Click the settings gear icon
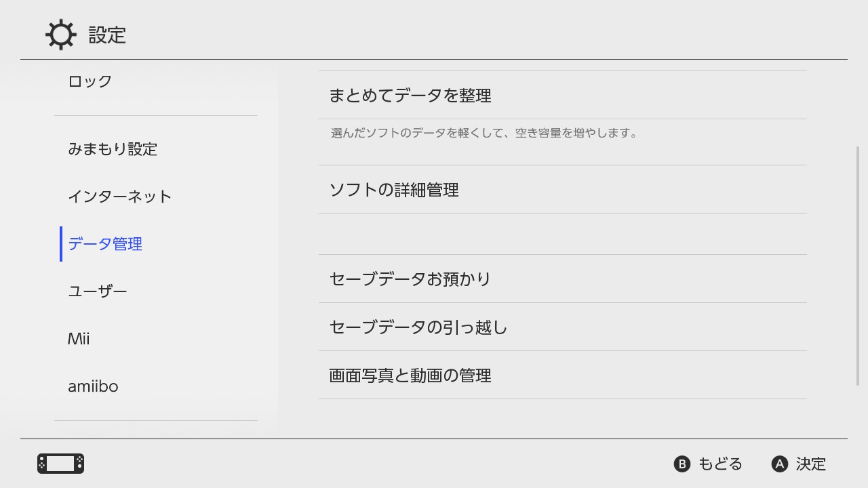868x488 pixels. 60,35
